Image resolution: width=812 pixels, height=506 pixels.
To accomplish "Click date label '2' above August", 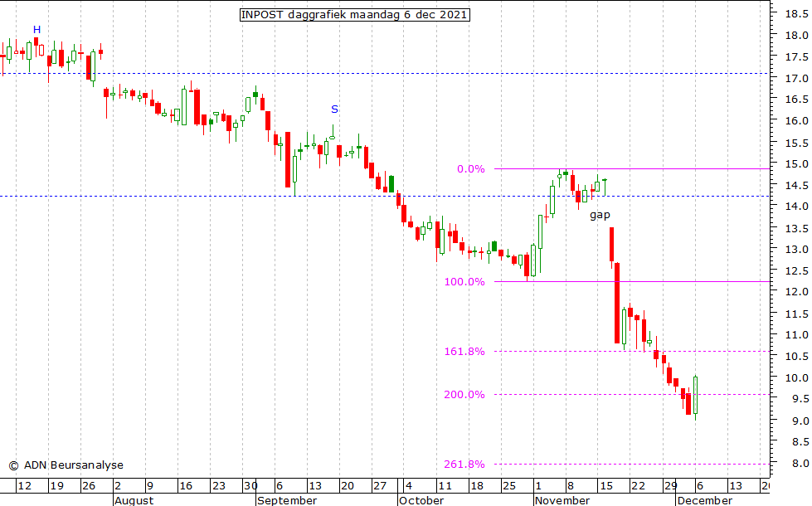I will click(x=118, y=486).
